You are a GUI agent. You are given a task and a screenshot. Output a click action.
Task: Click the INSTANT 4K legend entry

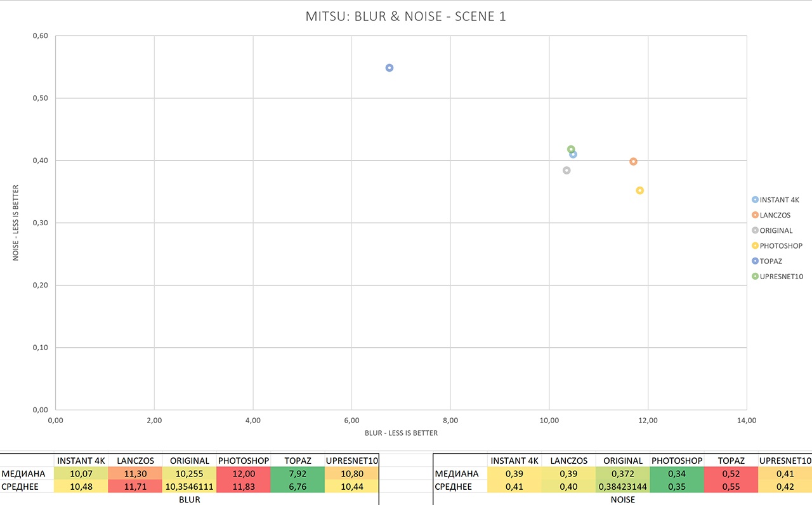point(775,200)
